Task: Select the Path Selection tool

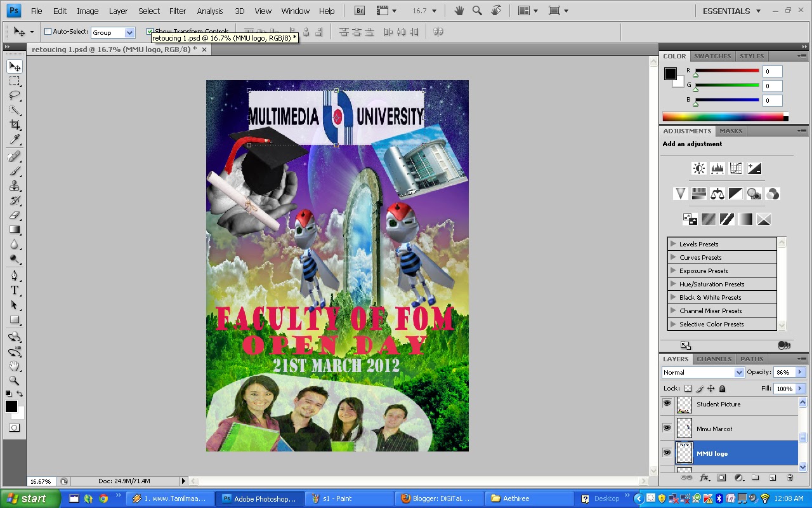Action: (15, 305)
